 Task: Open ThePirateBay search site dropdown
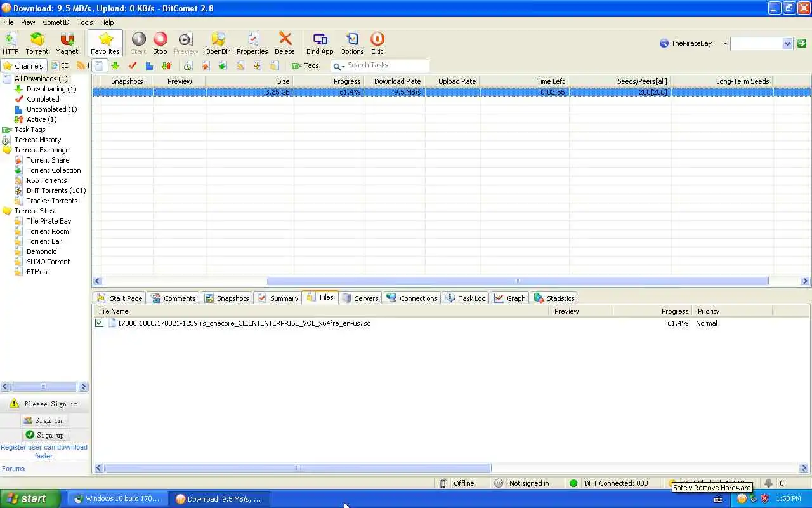point(725,43)
